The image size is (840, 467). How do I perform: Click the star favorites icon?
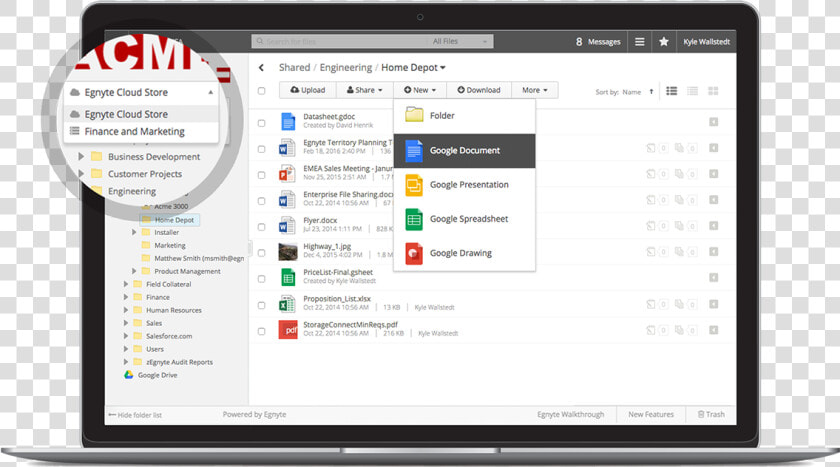point(663,42)
